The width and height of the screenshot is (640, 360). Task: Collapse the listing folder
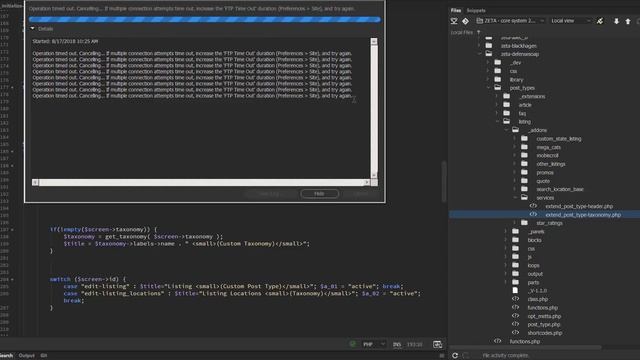pyautogui.click(x=498, y=122)
